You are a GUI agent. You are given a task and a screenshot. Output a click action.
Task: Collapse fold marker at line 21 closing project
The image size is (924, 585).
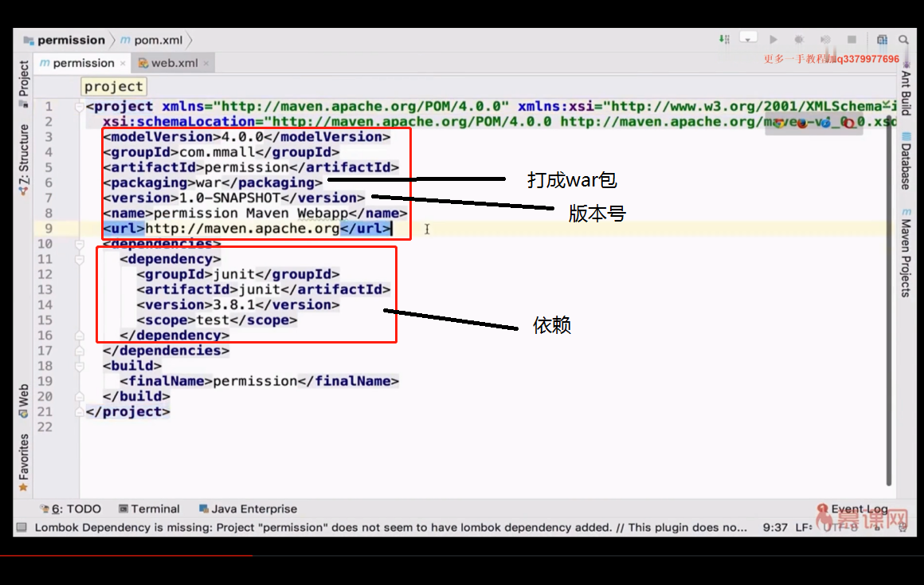point(79,412)
